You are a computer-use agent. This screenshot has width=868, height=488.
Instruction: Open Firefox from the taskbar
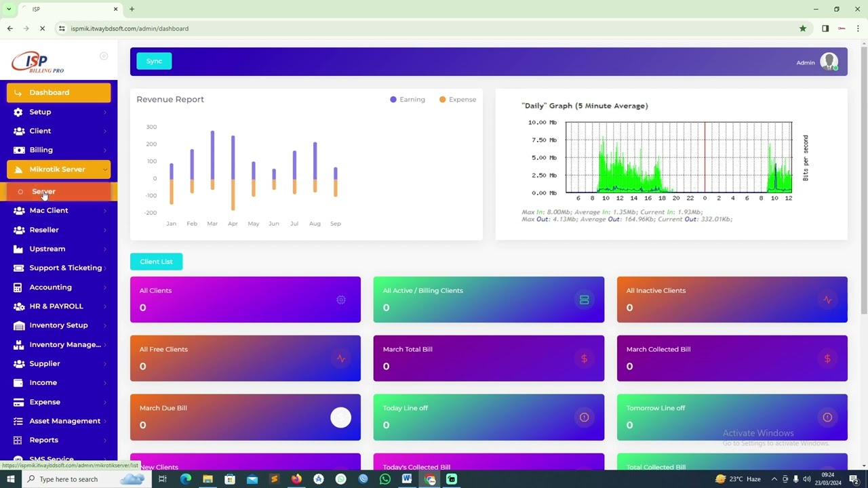[x=296, y=479]
